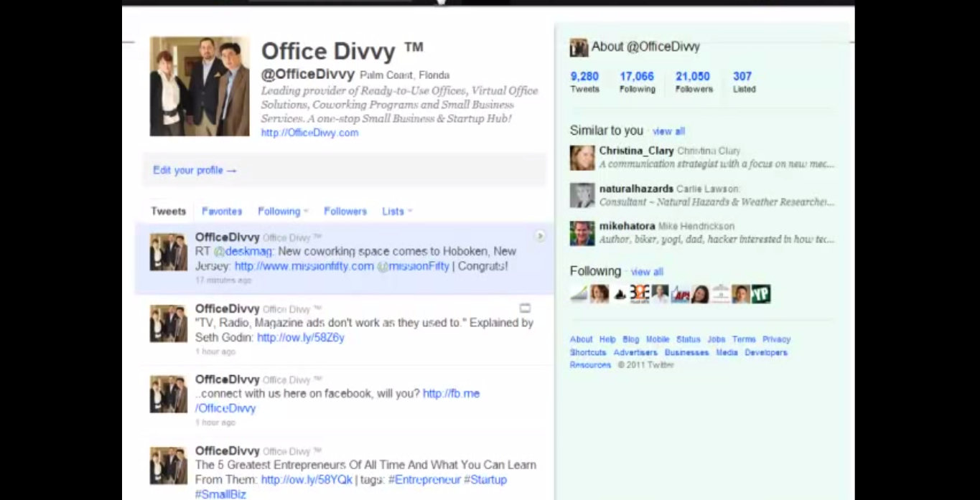Switch to the Favorites tab
This screenshot has height=500, width=980.
221,211
